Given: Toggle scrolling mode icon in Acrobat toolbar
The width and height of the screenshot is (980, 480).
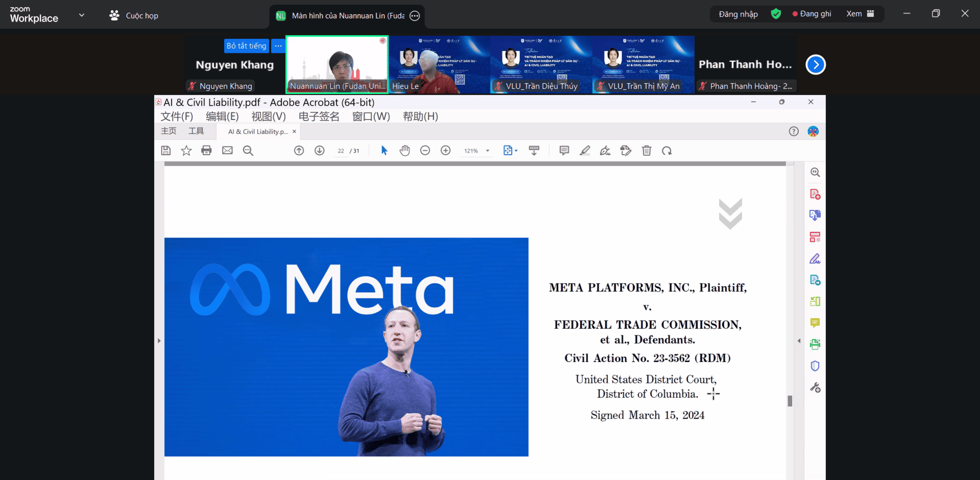Looking at the screenshot, I should tap(534, 151).
